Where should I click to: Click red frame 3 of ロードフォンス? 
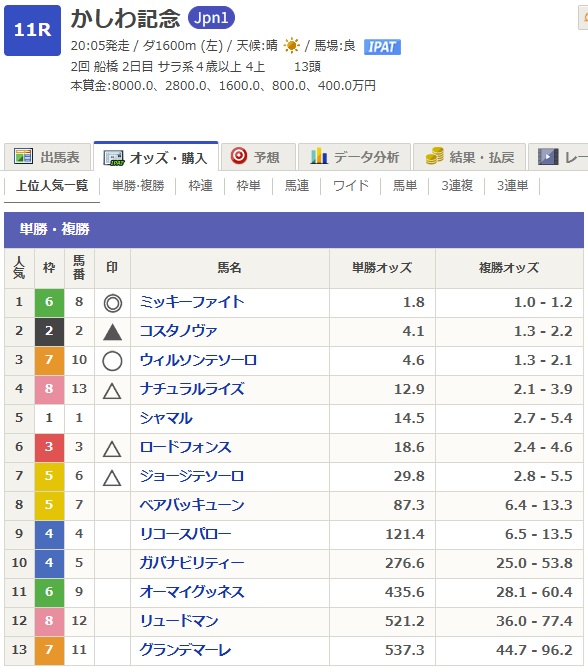[49, 447]
